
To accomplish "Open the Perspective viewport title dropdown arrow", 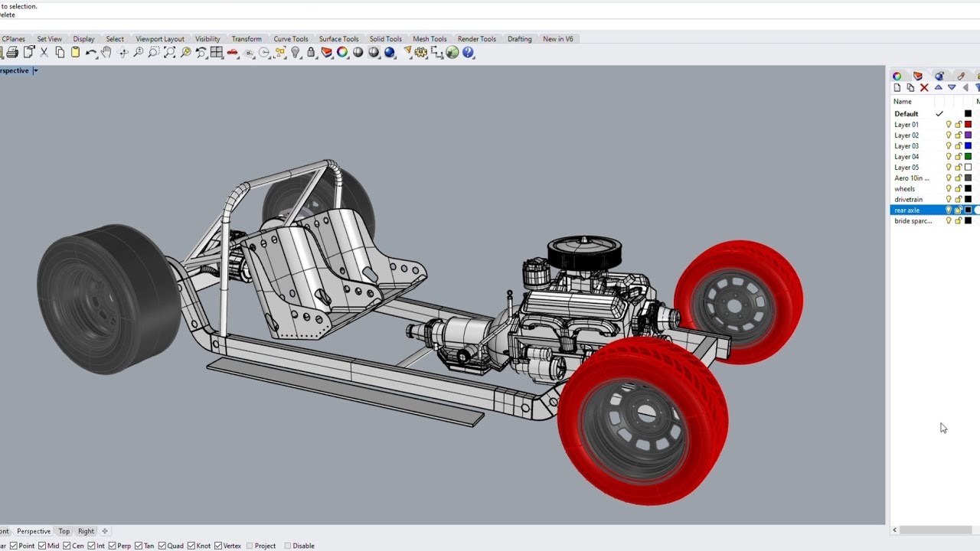I will (x=35, y=70).
